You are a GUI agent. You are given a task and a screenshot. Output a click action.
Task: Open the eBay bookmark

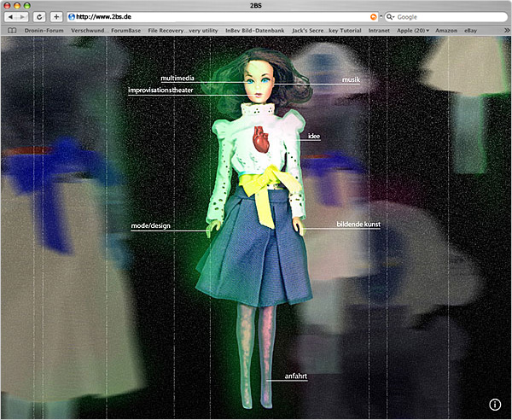(x=470, y=31)
